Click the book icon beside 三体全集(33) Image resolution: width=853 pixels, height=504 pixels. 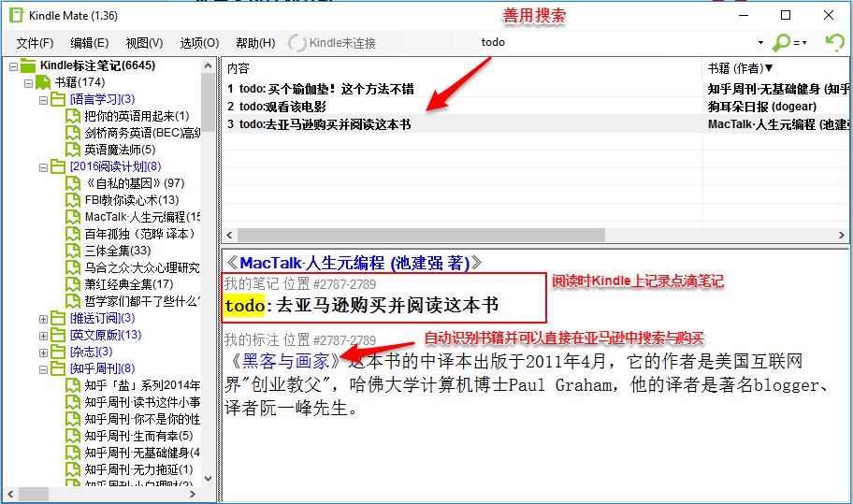72,252
